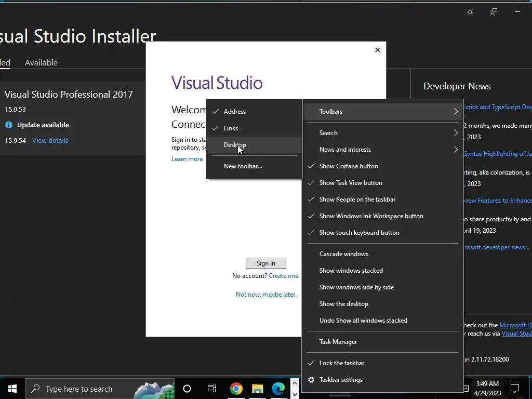
Task: Open the Visual Stud support link
Action: 517,334
